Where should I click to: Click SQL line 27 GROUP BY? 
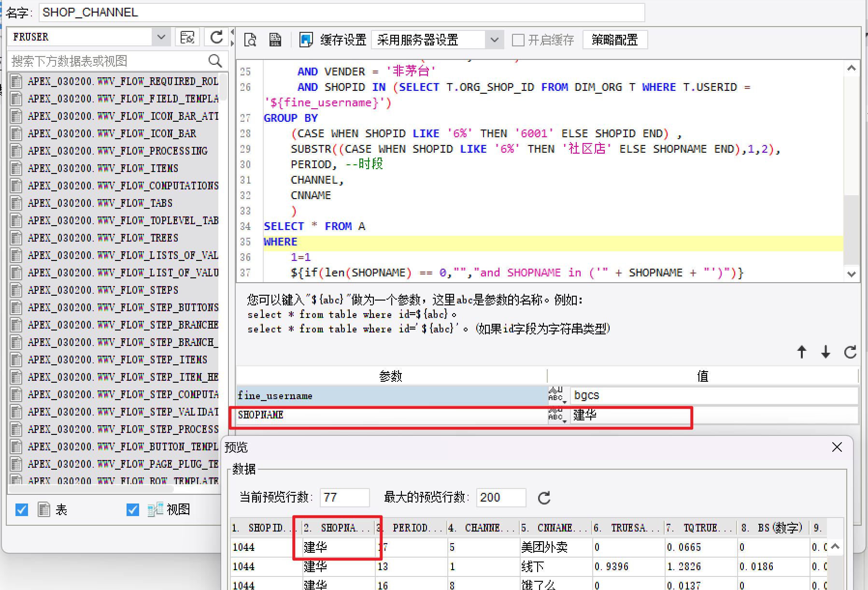290,118
